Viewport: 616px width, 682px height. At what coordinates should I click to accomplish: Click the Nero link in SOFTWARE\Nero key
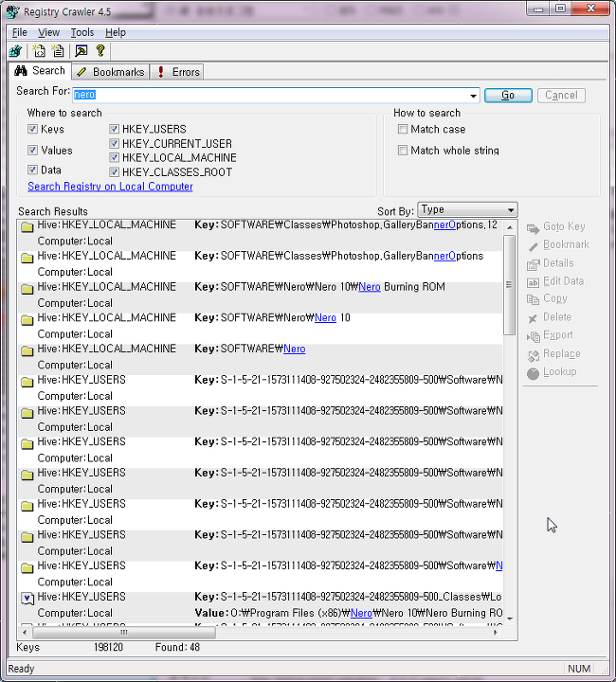click(295, 349)
